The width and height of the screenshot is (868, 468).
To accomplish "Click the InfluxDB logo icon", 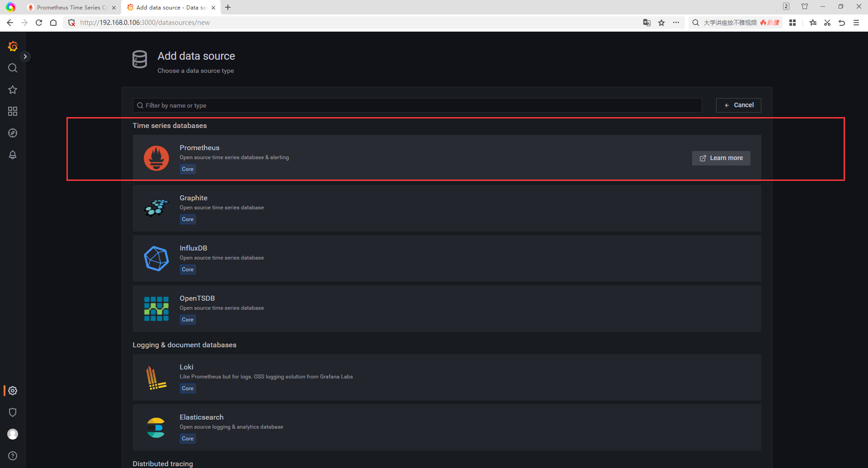I will [156, 259].
